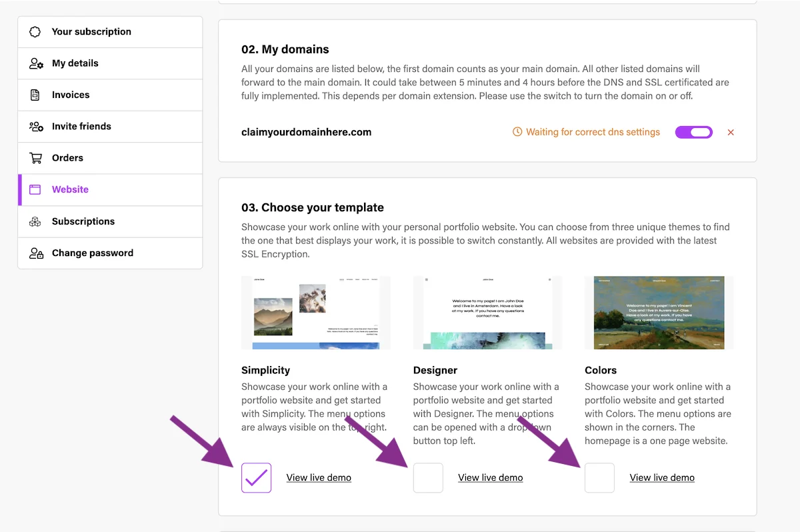Uncheck the Simplicity template checkbox
800x532 pixels.
(x=256, y=477)
